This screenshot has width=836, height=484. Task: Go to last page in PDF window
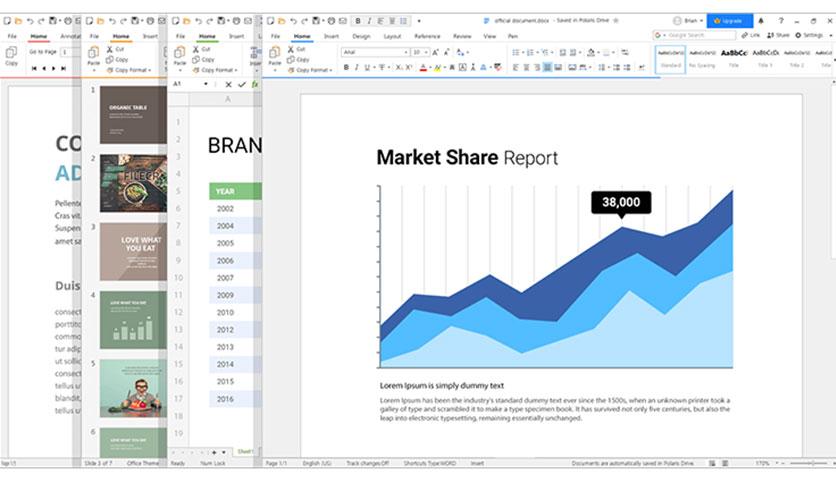pyautogui.click(x=63, y=68)
